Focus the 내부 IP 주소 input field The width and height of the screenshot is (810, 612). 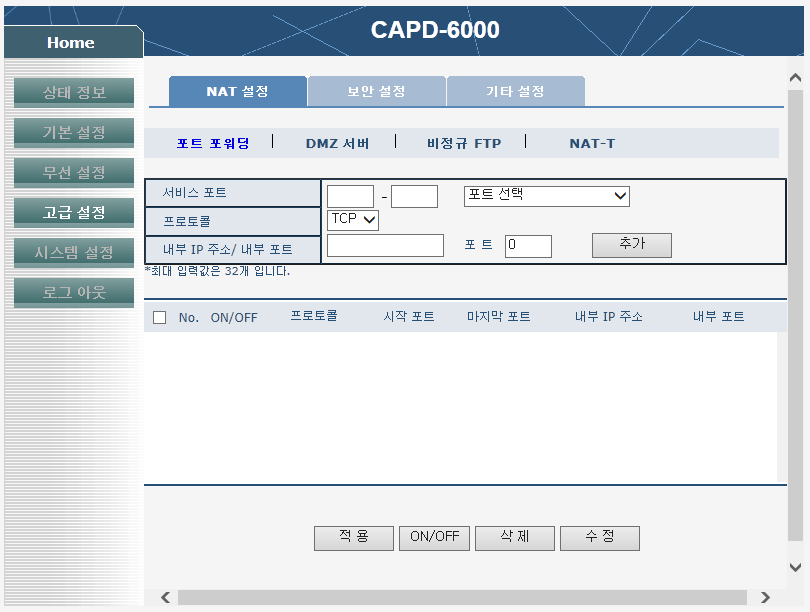click(385, 245)
